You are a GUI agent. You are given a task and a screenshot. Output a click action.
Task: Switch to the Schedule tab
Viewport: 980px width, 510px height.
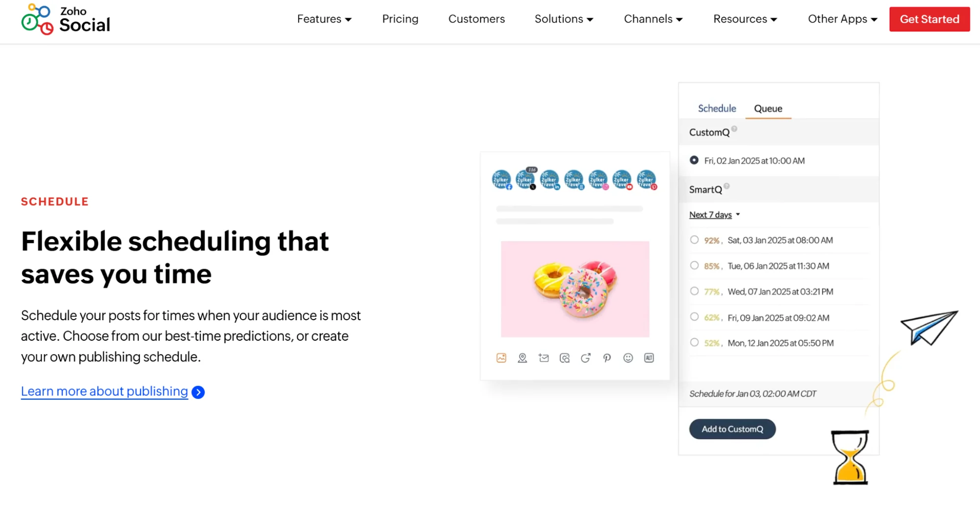coord(717,108)
